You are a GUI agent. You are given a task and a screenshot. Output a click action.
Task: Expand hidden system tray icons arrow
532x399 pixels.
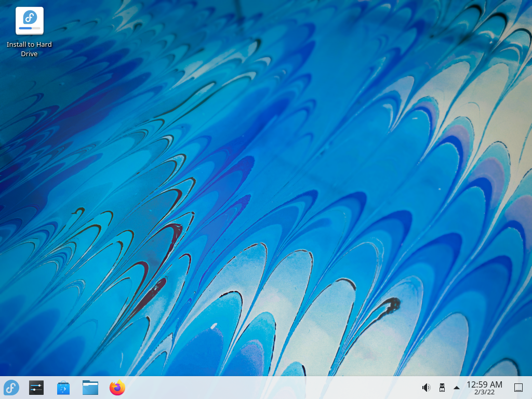click(x=457, y=388)
